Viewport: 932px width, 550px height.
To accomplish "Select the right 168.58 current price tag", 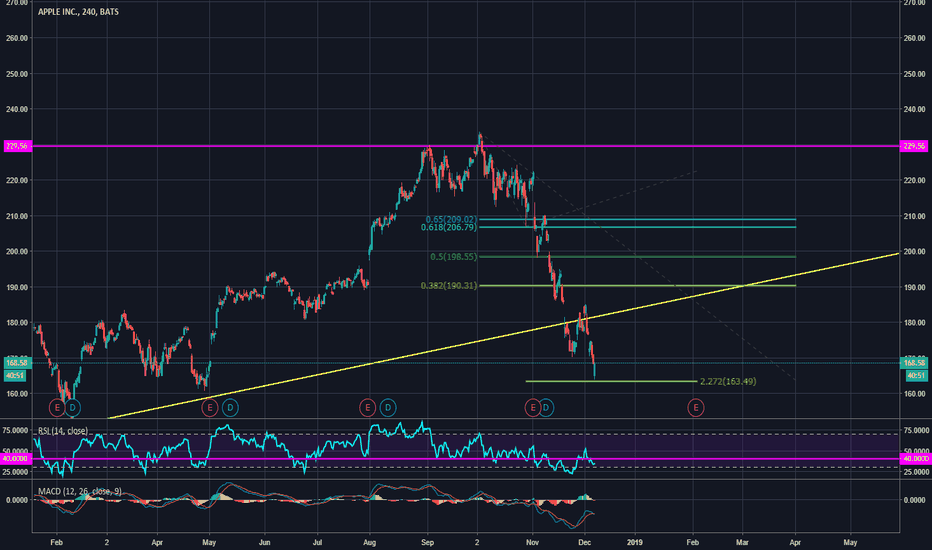I will (915, 363).
